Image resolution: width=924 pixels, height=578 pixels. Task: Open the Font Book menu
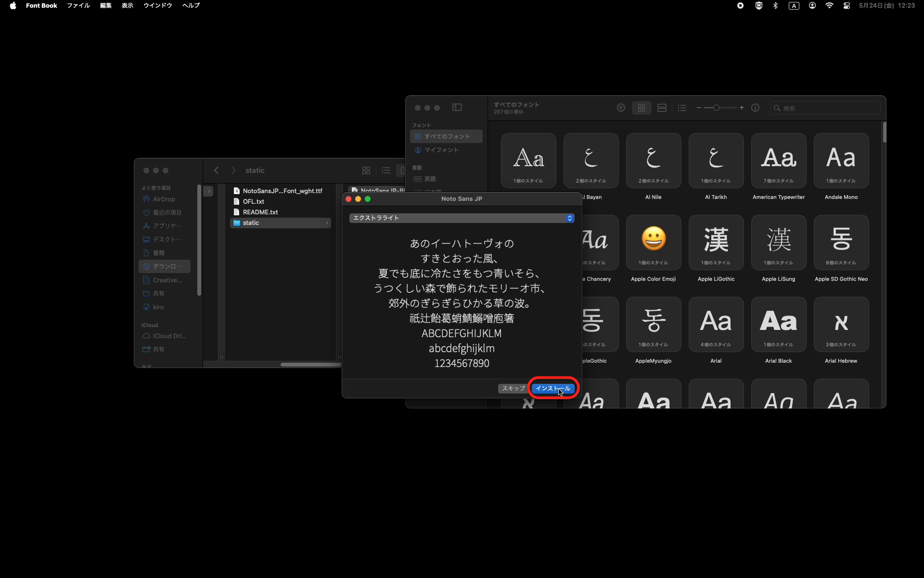(41, 6)
